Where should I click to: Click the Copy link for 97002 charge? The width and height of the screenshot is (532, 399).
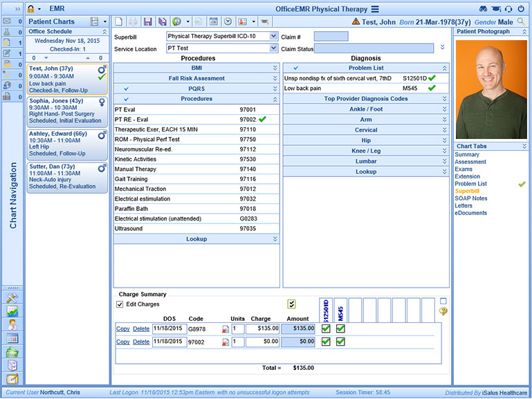pos(123,342)
